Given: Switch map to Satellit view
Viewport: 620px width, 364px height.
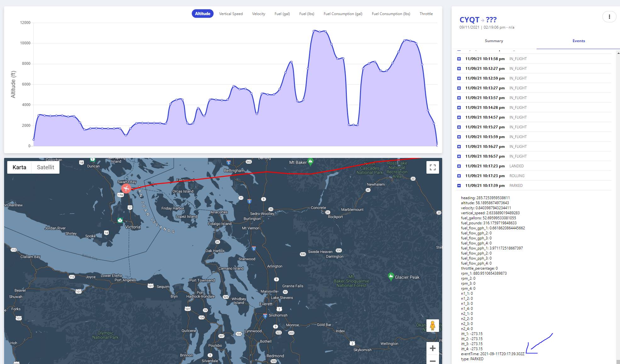Looking at the screenshot, I should (x=45, y=167).
